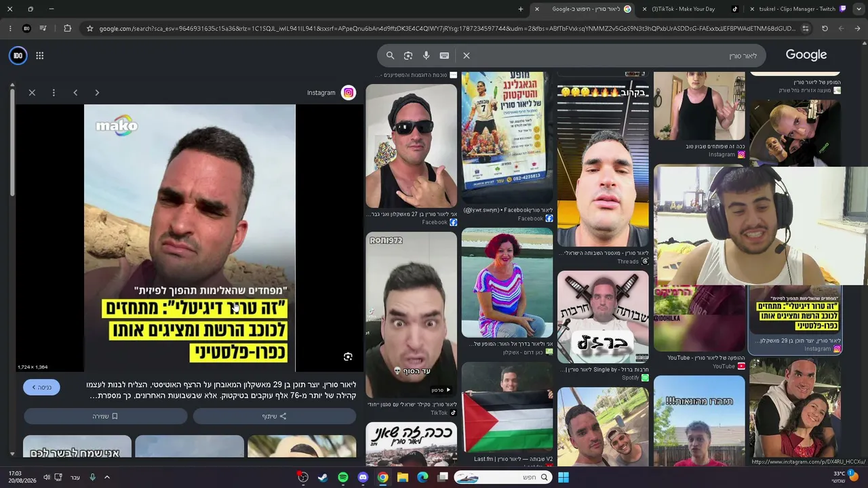Click the image dimensions 1,724 × 1,364 label
Image resolution: width=868 pixels, height=488 pixels.
coord(33,367)
